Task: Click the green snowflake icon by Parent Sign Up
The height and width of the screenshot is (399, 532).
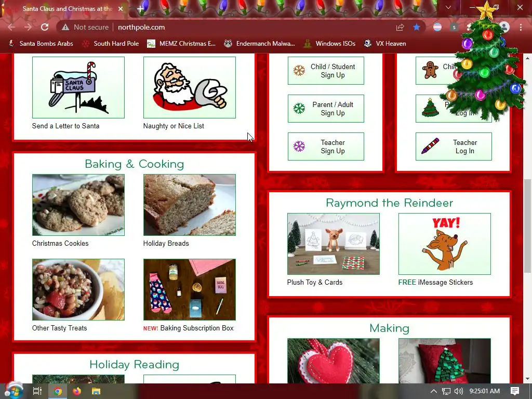Action: point(299,109)
